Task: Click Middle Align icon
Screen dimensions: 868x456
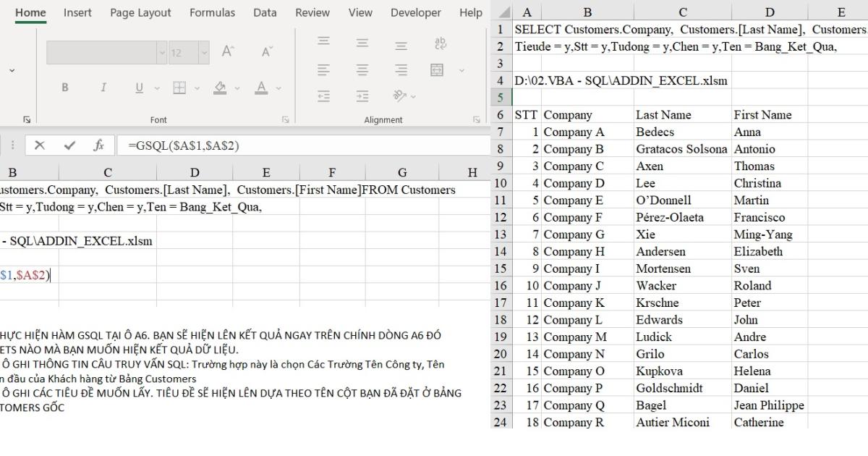Action: pyautogui.click(x=362, y=42)
